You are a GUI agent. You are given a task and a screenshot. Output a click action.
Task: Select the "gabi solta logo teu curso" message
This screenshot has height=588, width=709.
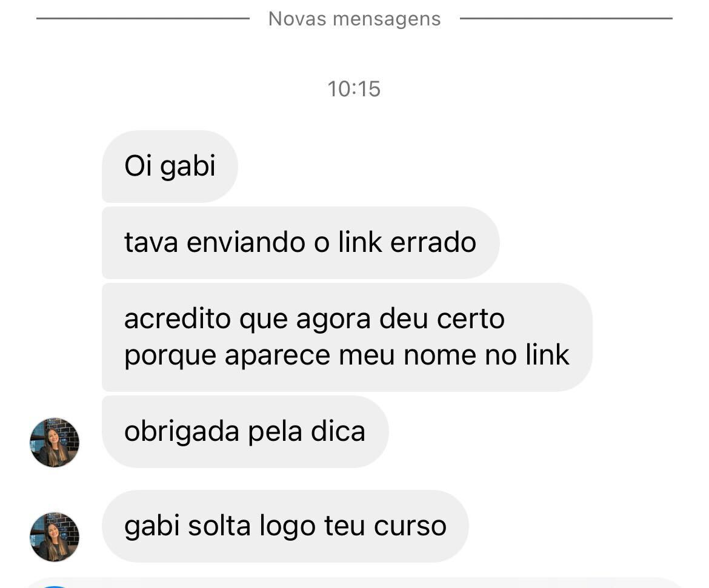pos(285,526)
